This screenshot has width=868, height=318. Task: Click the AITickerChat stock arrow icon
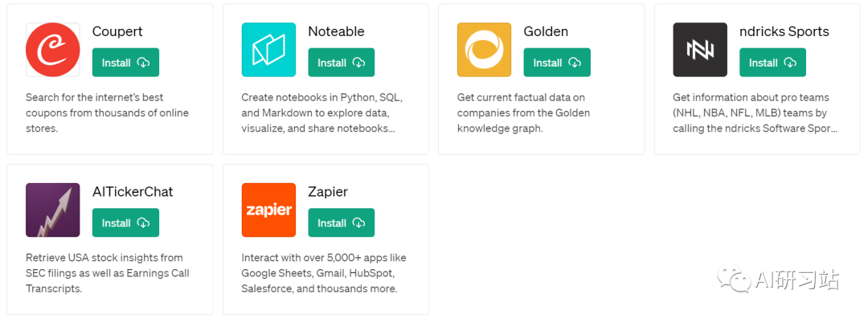pos(52,210)
